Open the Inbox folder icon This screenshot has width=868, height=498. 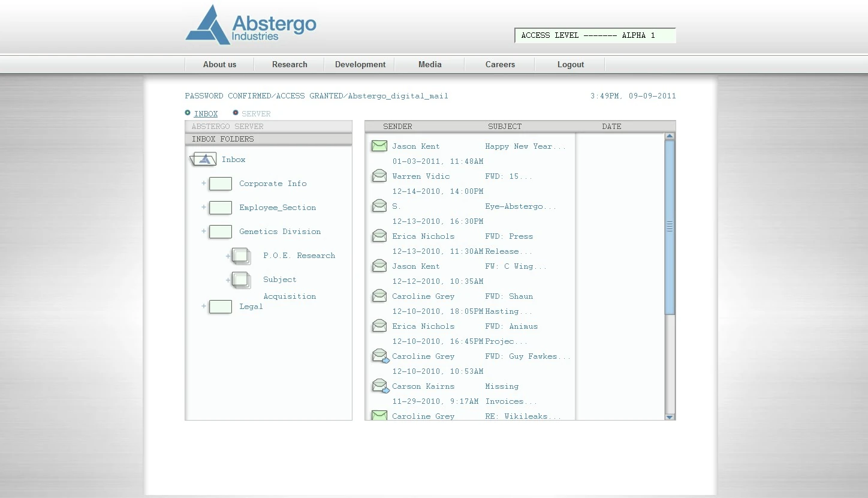[203, 159]
